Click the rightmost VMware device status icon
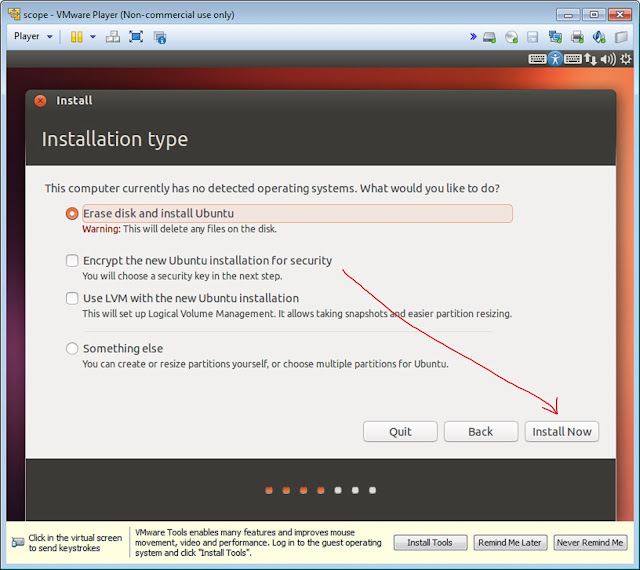This screenshot has width=640, height=570. [x=621, y=37]
